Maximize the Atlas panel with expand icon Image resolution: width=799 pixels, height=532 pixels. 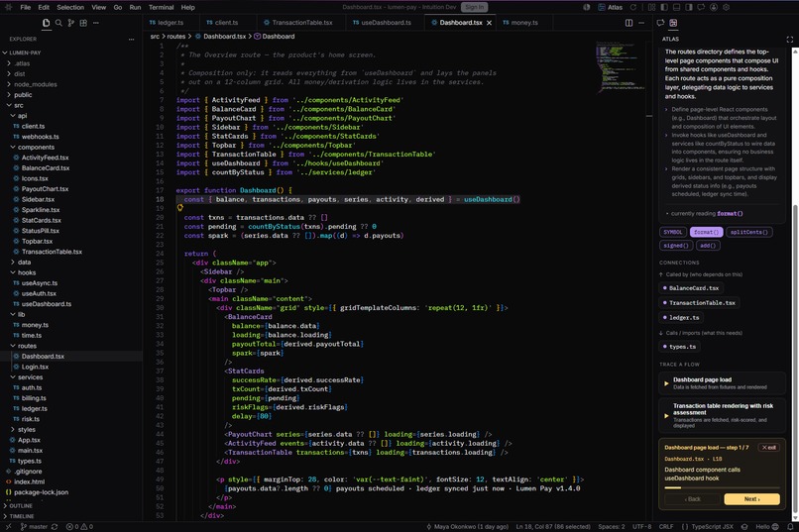[789, 40]
